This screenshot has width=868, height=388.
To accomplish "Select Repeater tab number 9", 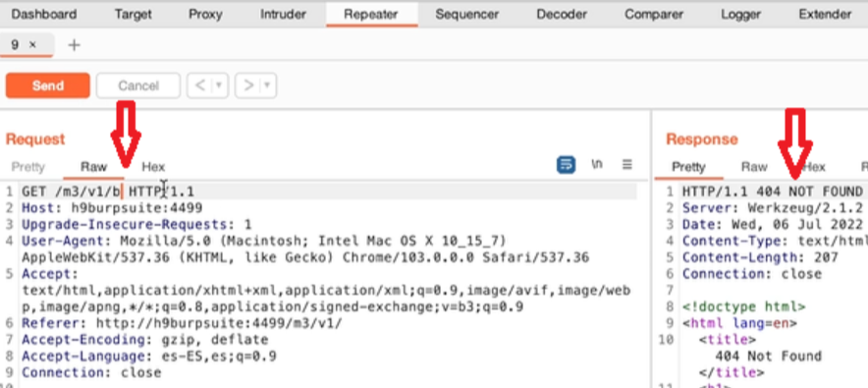I will tap(15, 45).
